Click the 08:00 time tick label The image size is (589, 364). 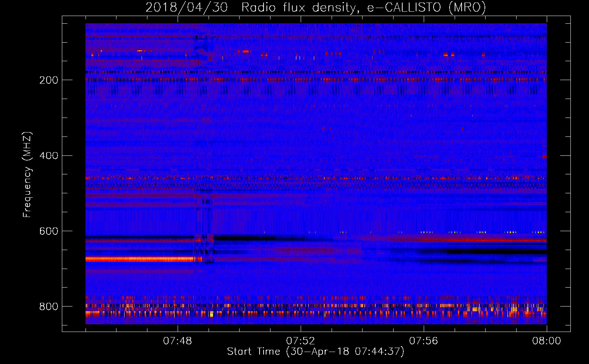546,341
